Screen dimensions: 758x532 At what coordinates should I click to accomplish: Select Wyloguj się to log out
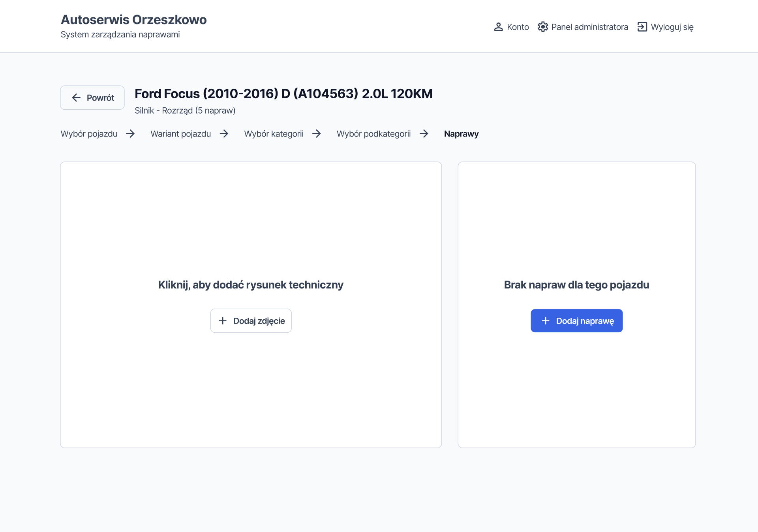[x=665, y=27]
